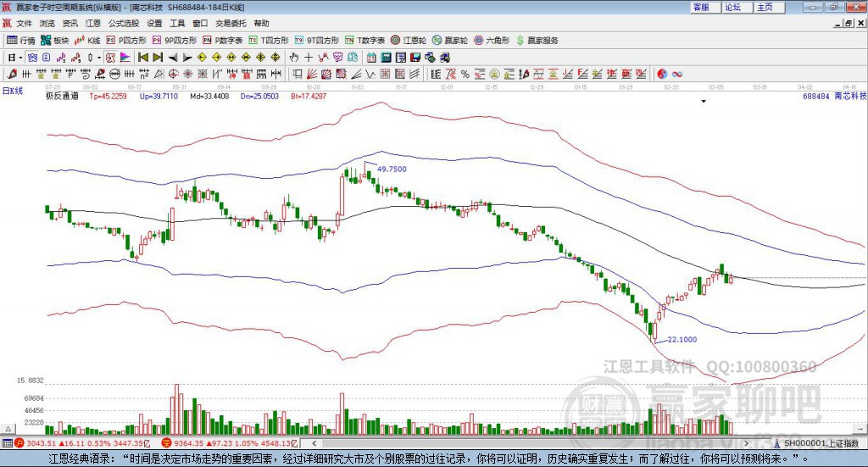Select the 极反通道 indicator label
The height and width of the screenshot is (467, 868).
[x=62, y=97]
